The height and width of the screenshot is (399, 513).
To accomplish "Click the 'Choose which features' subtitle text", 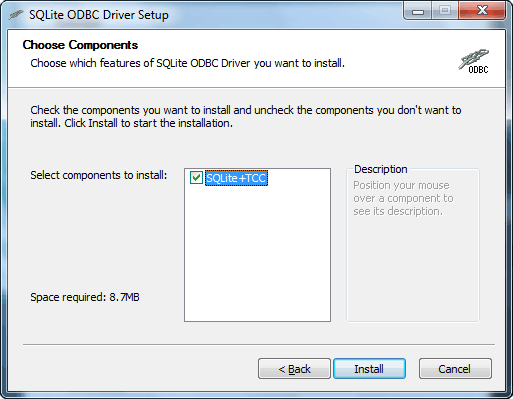I will (187, 63).
